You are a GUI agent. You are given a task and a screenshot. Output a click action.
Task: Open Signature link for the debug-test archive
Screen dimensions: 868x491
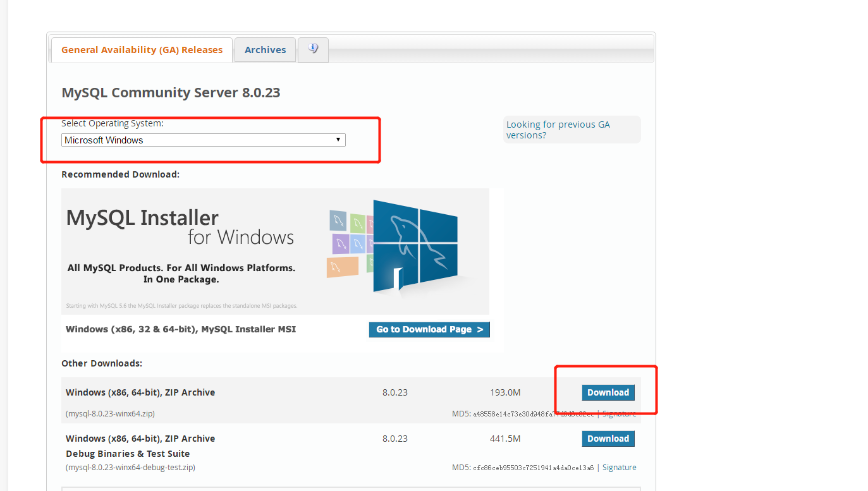point(620,468)
